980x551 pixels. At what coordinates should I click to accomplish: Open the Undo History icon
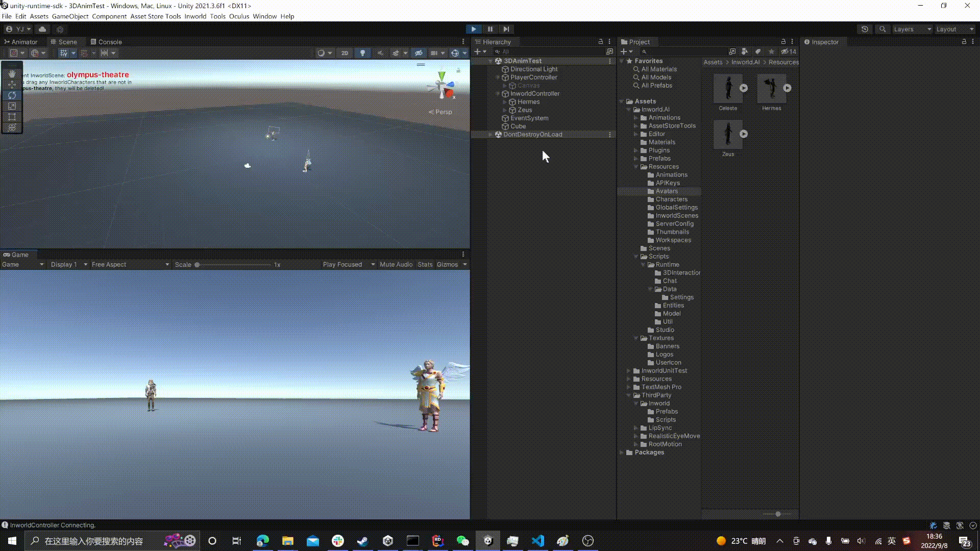click(865, 29)
